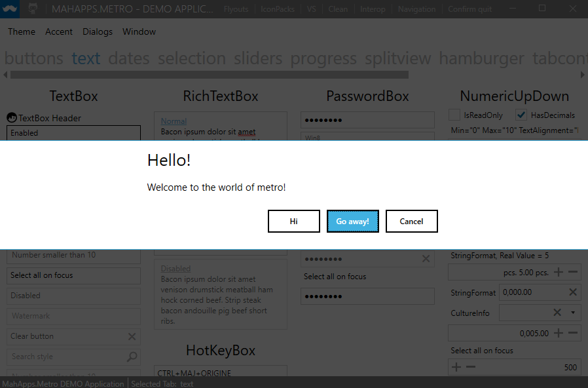This screenshot has width=588, height=388.
Task: Clear the StringFormat 0,000.00 field using the X
Action: 574,292
